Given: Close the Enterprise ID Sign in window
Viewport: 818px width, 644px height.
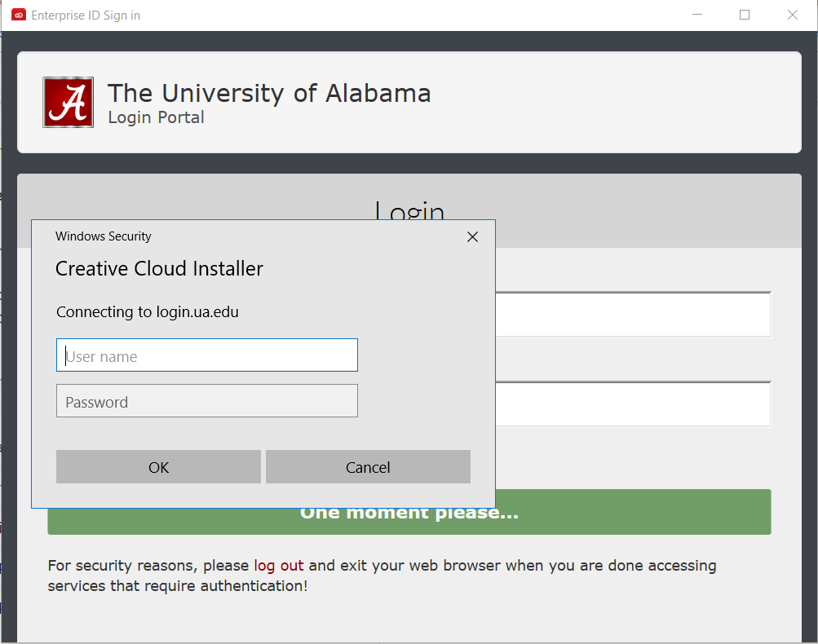Looking at the screenshot, I should (x=793, y=15).
